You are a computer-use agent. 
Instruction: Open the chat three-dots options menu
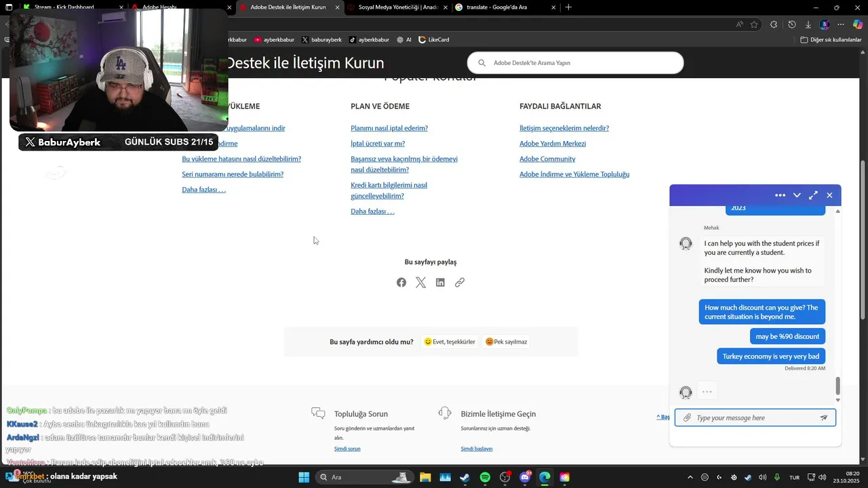click(780, 195)
